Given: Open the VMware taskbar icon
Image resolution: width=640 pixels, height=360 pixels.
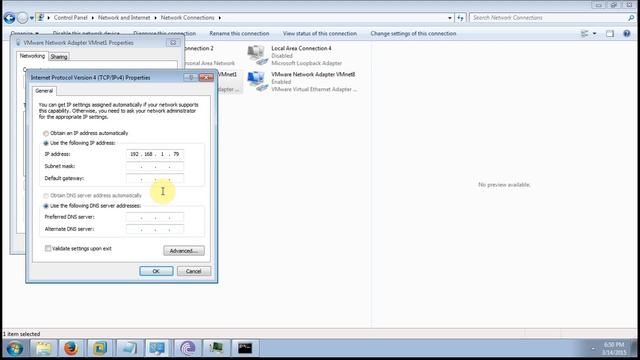Looking at the screenshot, I should (x=100, y=348).
